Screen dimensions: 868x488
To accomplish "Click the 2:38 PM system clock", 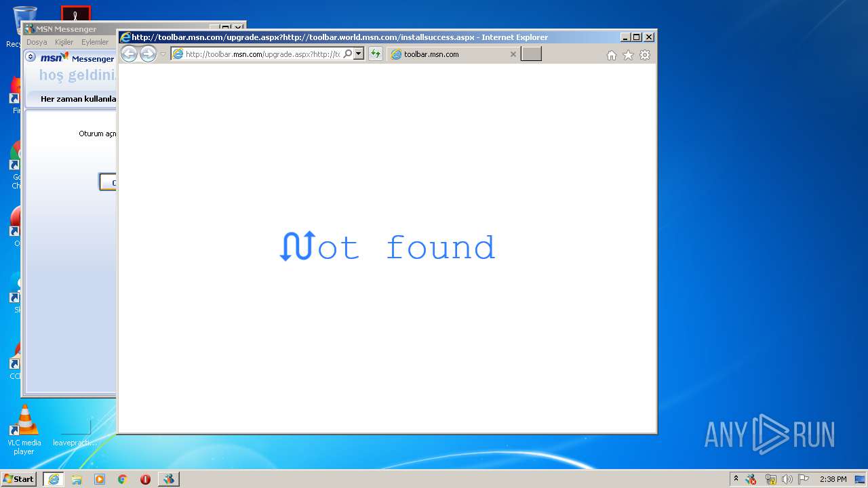I will pos(833,479).
